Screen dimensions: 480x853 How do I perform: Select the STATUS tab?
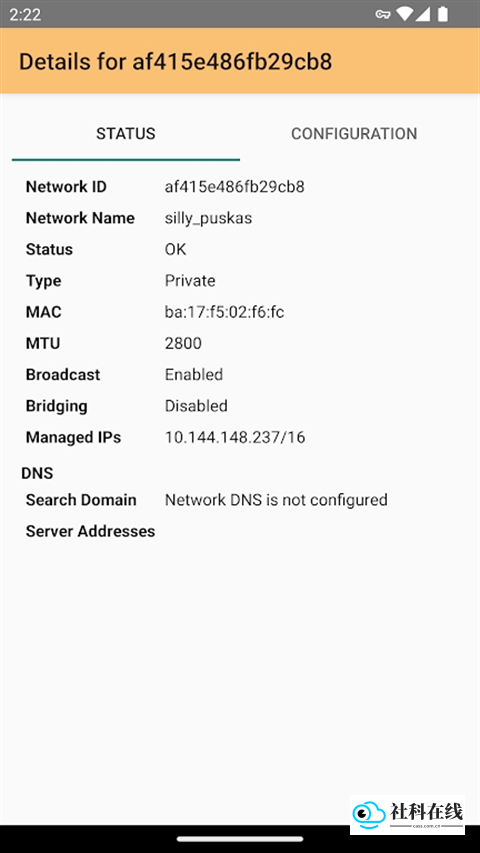[x=126, y=133]
